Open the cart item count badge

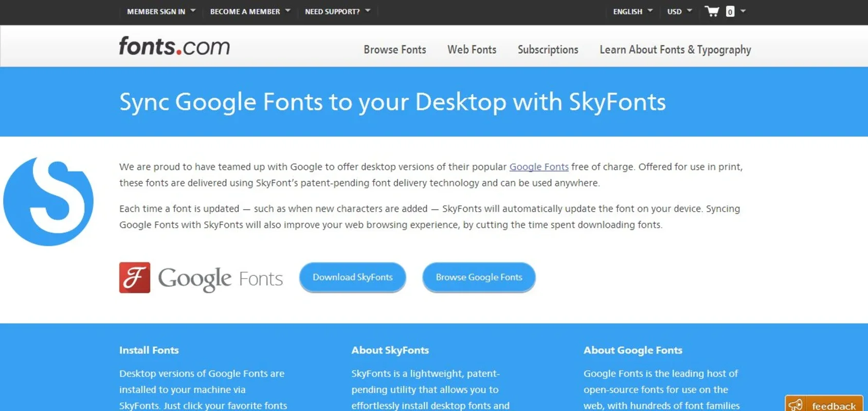(x=730, y=11)
